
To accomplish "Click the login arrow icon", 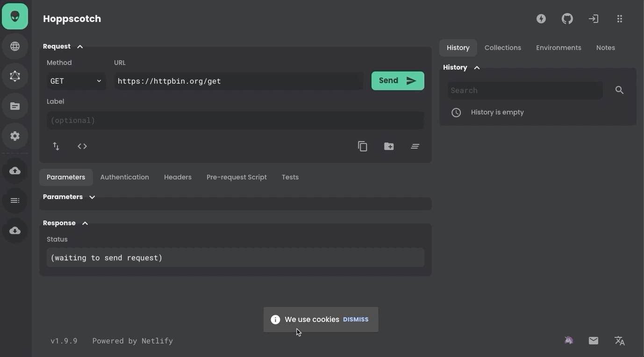I will (594, 19).
